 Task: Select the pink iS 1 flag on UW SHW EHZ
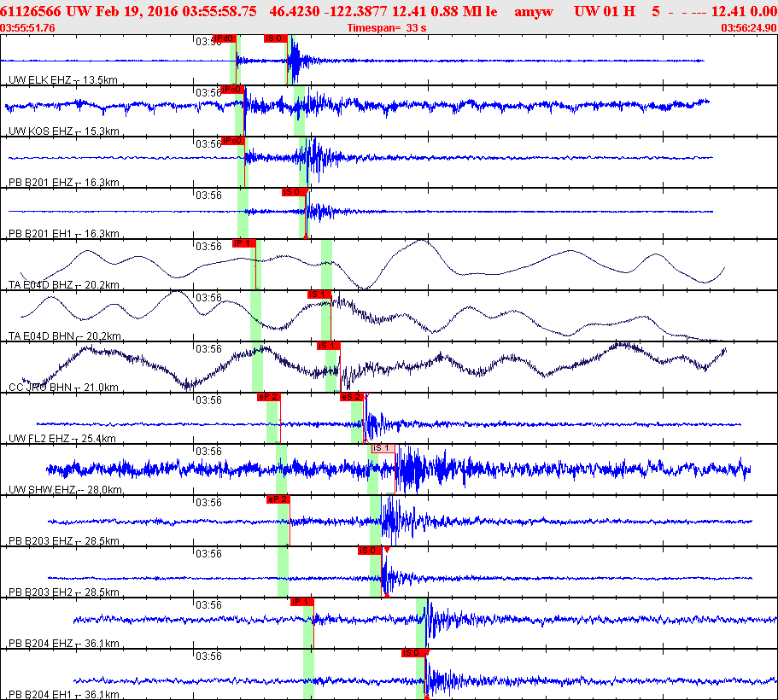[383, 448]
